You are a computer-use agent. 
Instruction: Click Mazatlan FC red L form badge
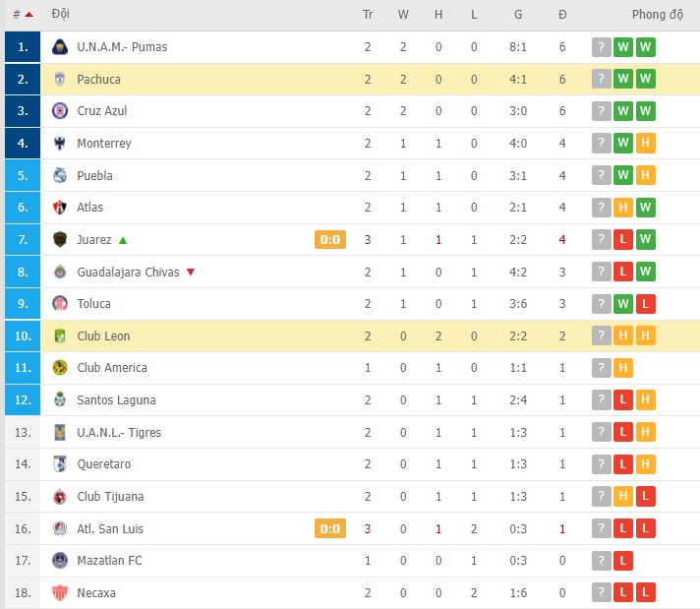(x=622, y=561)
